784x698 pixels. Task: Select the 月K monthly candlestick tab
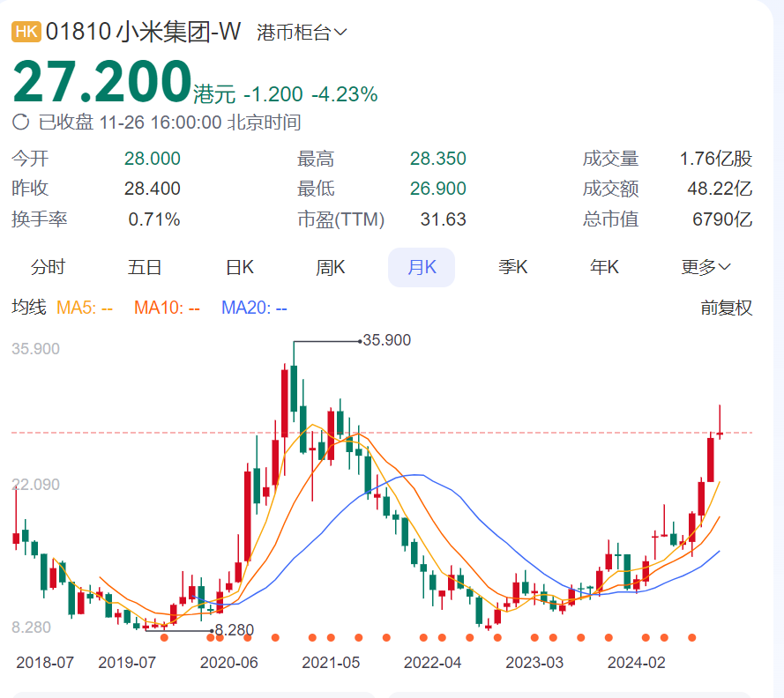tap(422, 267)
